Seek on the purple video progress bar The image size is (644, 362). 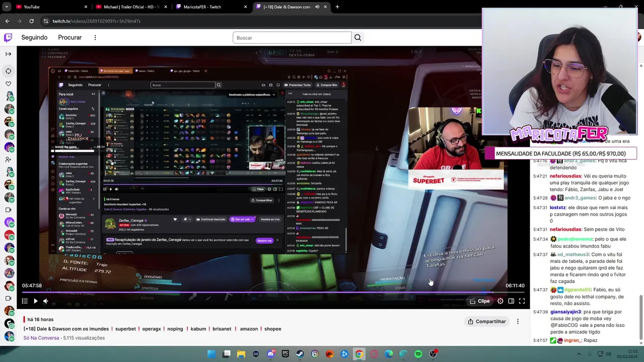(x=273, y=292)
